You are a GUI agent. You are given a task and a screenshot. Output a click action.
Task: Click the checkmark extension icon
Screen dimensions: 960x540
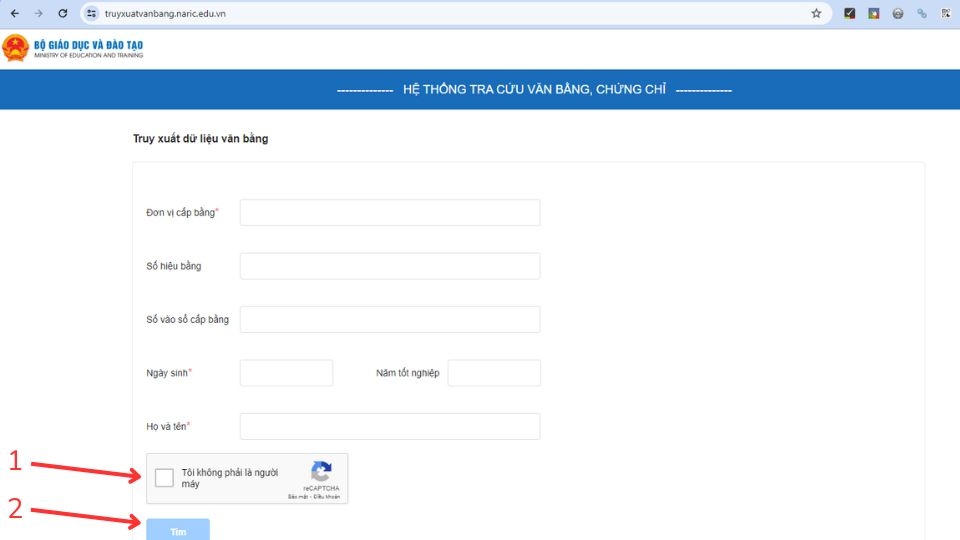[849, 13]
